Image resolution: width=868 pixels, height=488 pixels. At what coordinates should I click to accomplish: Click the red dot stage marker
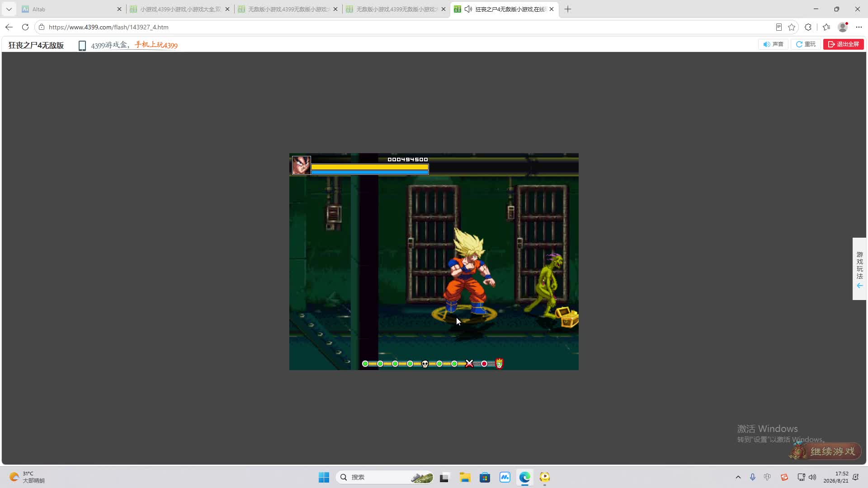[x=484, y=364]
